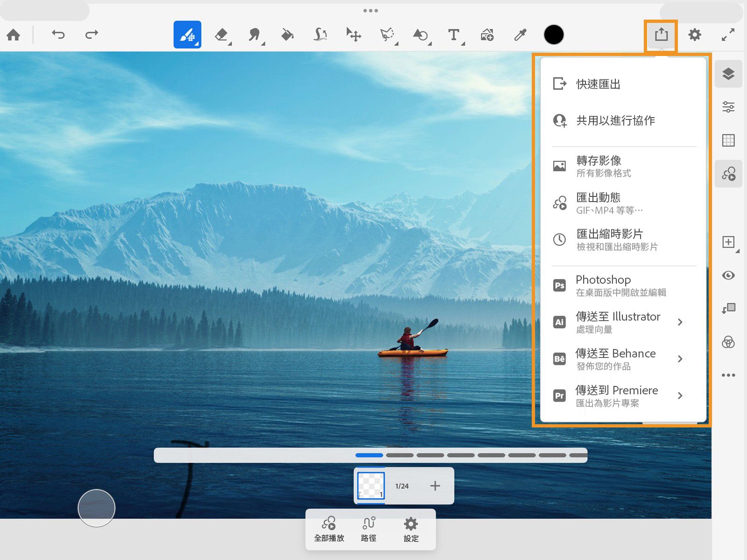Select 轉存影像 export image option
This screenshot has width=747, height=560.
623,166
